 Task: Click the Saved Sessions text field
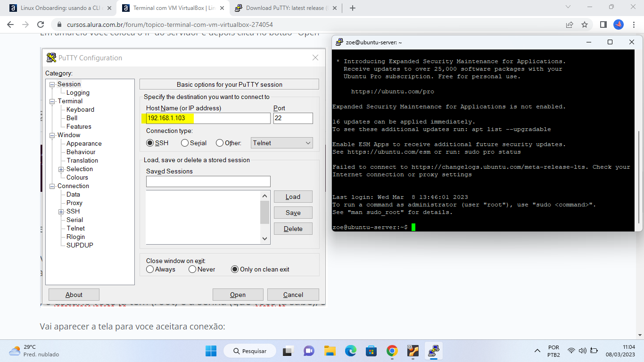pos(208,181)
